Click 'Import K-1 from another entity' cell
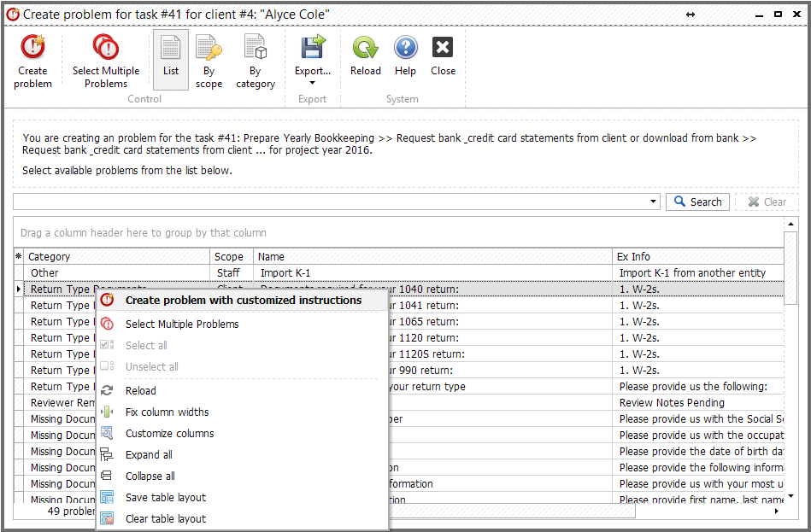The width and height of the screenshot is (811, 532). point(698,273)
